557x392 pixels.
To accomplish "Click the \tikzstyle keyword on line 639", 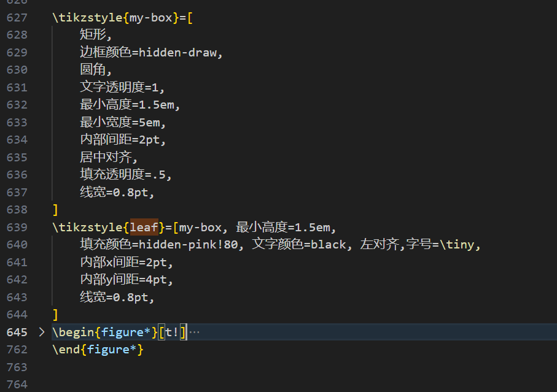I will pos(86,227).
